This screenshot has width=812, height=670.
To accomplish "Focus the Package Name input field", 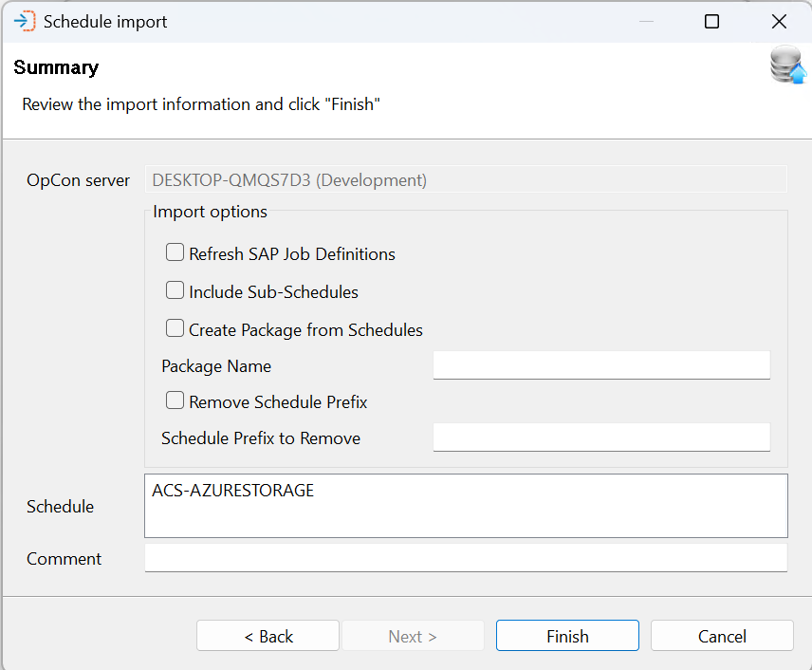I will tap(601, 365).
